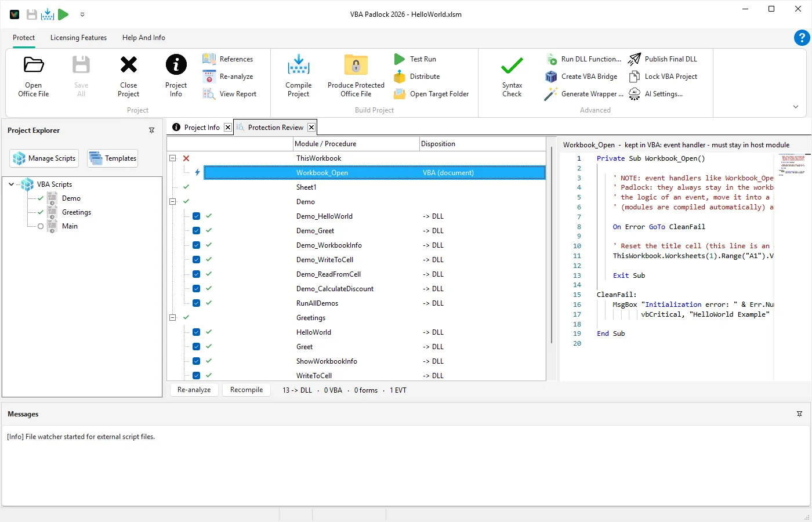Uncheck the RunAllDemos checkbox
This screenshot has width=812, height=522.
pyautogui.click(x=197, y=303)
